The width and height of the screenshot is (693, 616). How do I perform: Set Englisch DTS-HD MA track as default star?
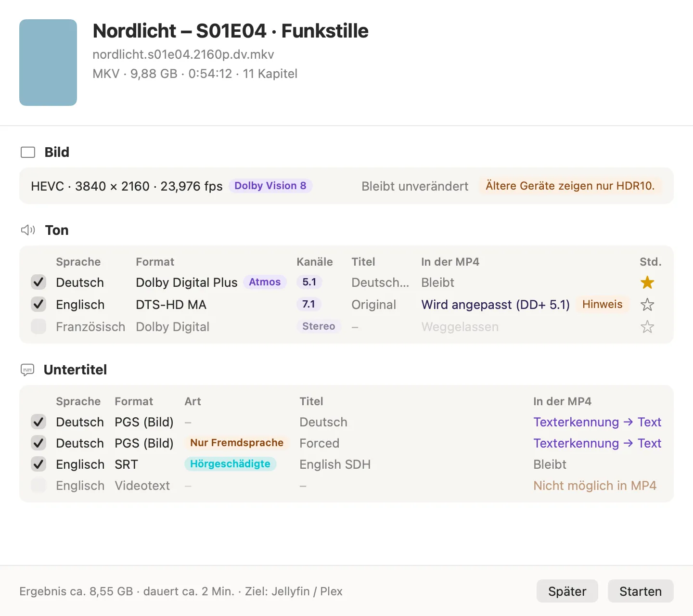[x=647, y=305]
